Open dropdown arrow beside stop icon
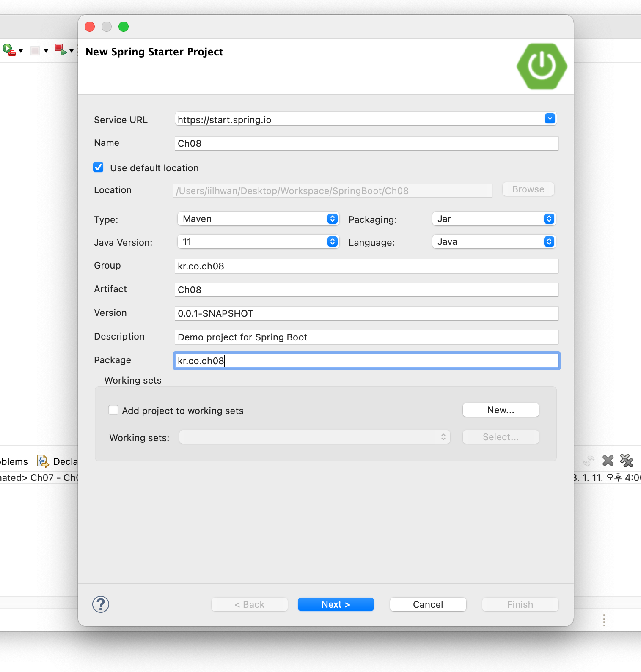641x672 pixels. [46, 51]
